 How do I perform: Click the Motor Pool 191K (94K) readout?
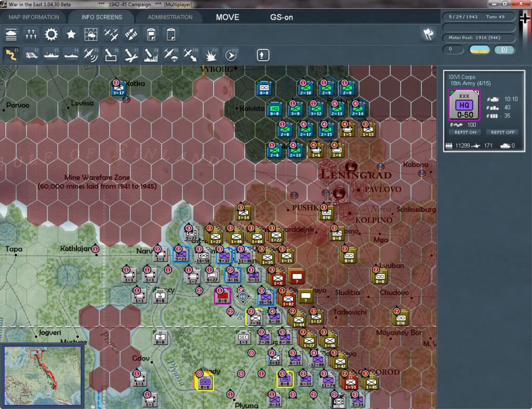pos(479,37)
